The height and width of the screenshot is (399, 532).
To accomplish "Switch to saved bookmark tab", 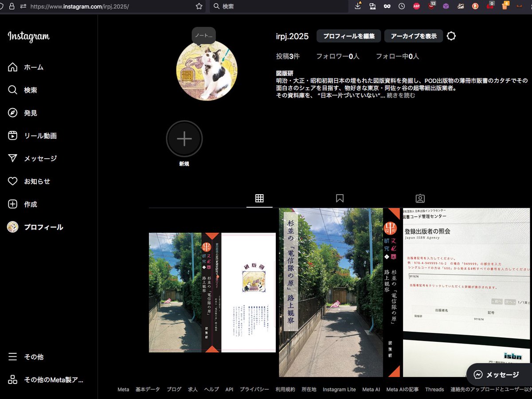I will [340, 198].
